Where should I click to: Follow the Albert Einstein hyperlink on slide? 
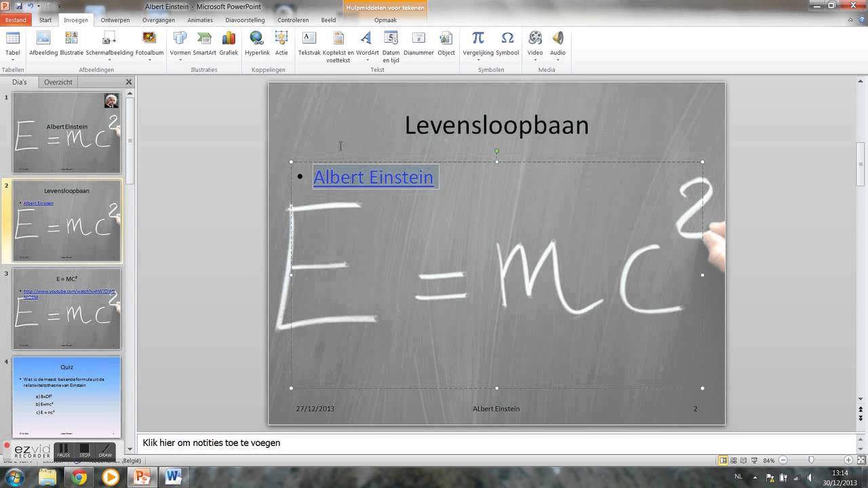click(x=373, y=177)
